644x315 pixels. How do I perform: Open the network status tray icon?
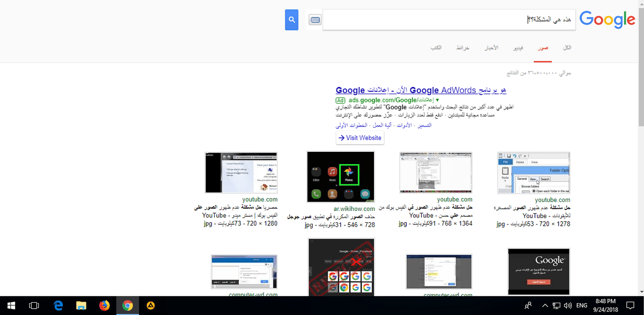556,305
